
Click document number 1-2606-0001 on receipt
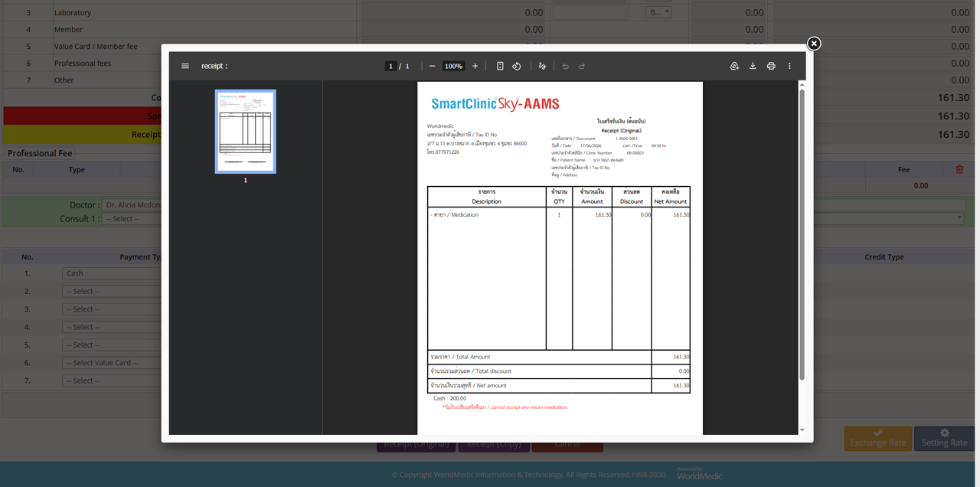626,139
